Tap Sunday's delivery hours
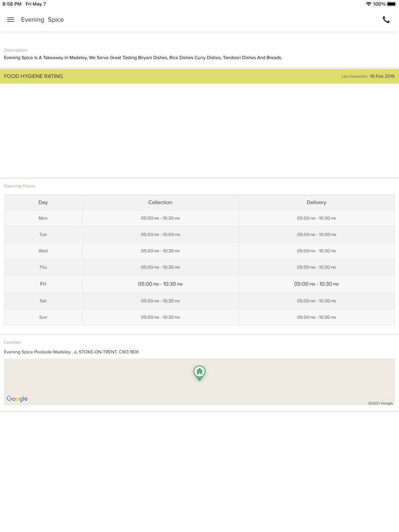This screenshot has height=532, width=399. click(316, 317)
